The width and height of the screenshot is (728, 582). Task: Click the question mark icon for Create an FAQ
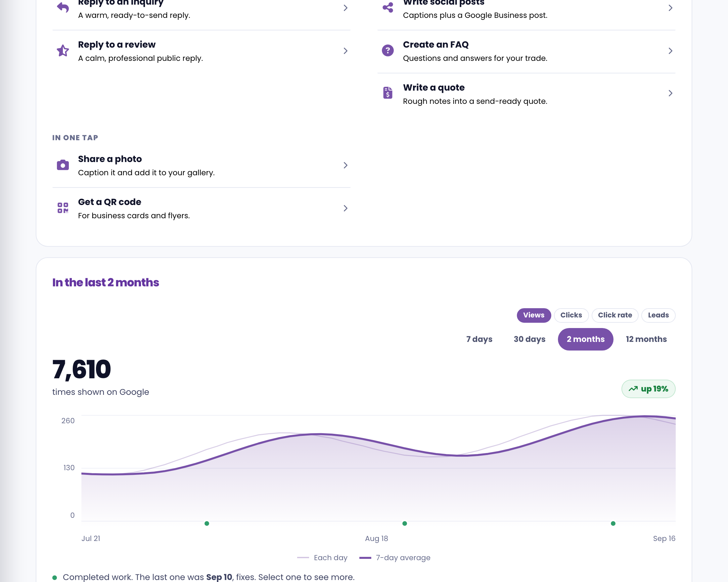click(x=387, y=51)
